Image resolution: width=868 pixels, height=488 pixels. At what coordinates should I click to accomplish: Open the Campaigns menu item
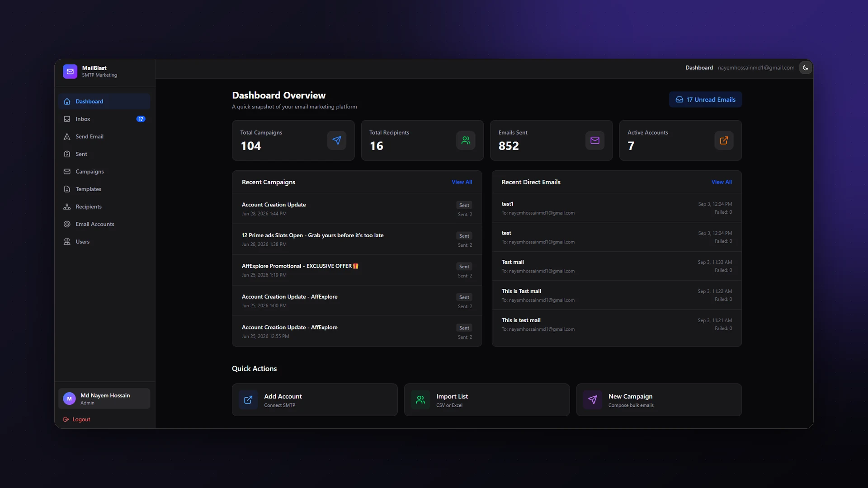click(x=104, y=172)
